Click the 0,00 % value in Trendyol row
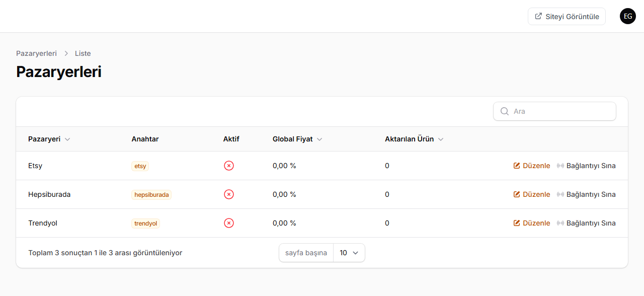This screenshot has width=644, height=296. coord(284,223)
